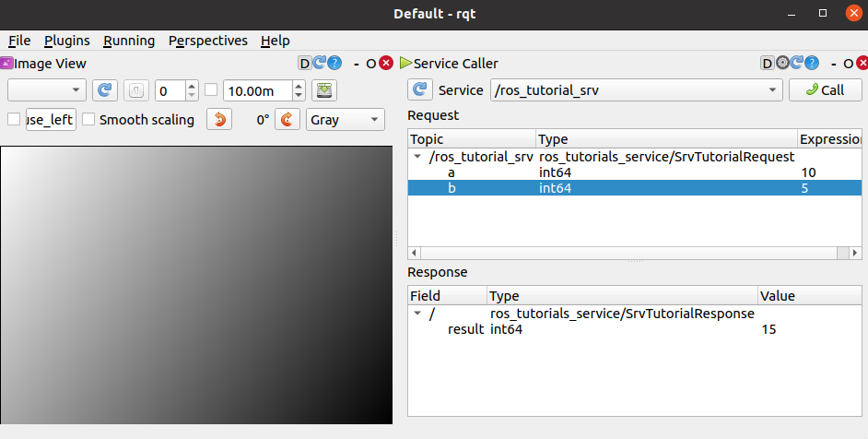Click the request horizontal scrollbar track
Viewport: 868px width, 439px height.
[x=628, y=253]
